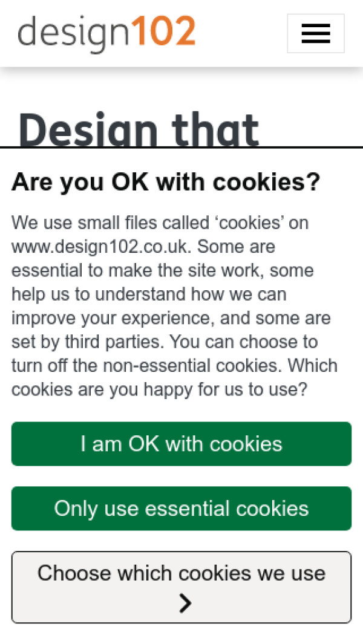Click the Are you OK with cookies? heading
The image size is (363, 644).
165,181
